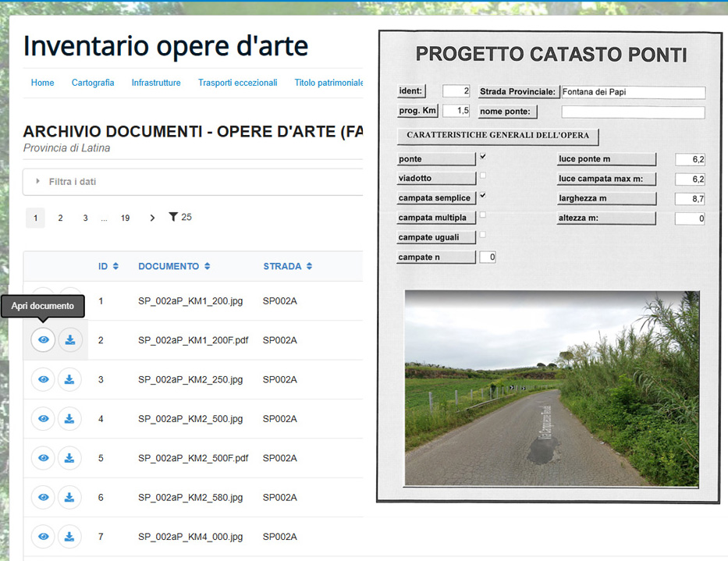The height and width of the screenshot is (561, 728).
Task: Toggle the ponte checkbox
Action: pos(482,156)
